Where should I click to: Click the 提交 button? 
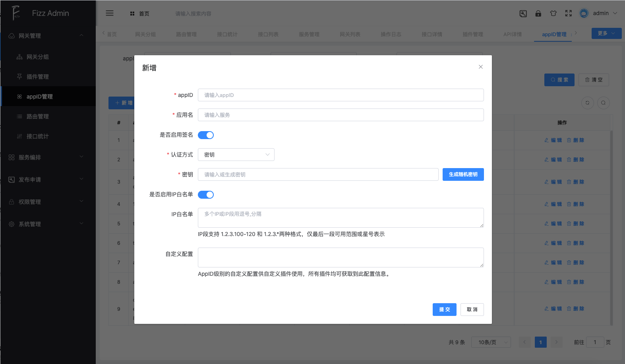point(444,310)
